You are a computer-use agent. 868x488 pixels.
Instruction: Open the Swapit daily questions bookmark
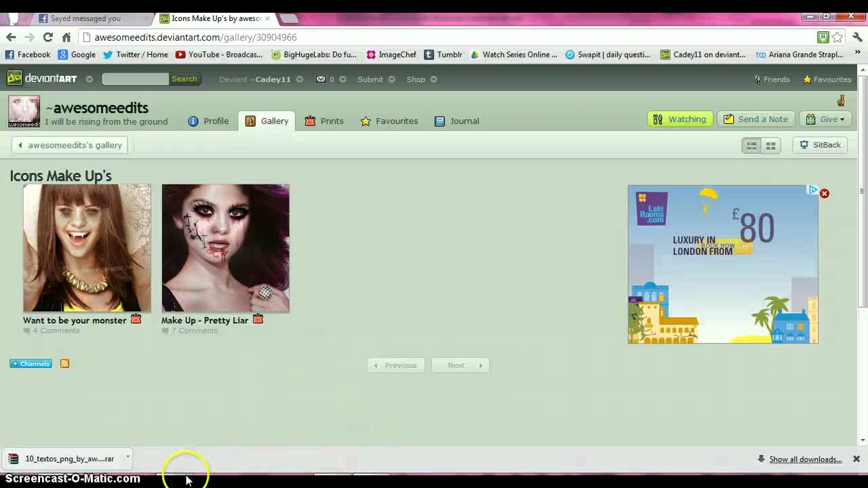608,55
